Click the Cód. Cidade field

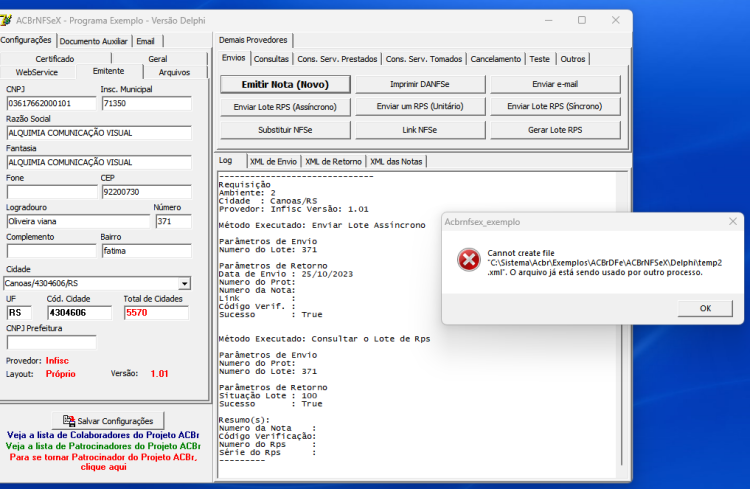(x=79, y=313)
